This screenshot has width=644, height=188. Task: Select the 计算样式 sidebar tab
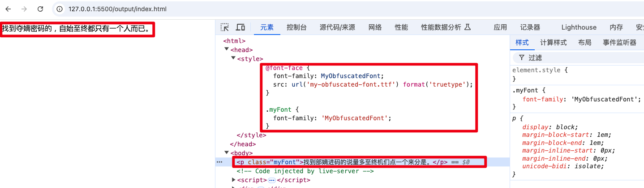554,43
